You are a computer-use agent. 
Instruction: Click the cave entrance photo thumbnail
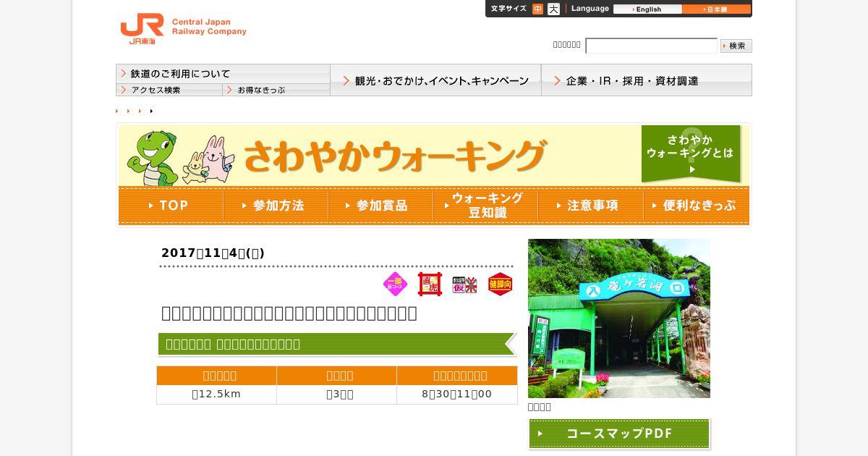pyautogui.click(x=619, y=318)
